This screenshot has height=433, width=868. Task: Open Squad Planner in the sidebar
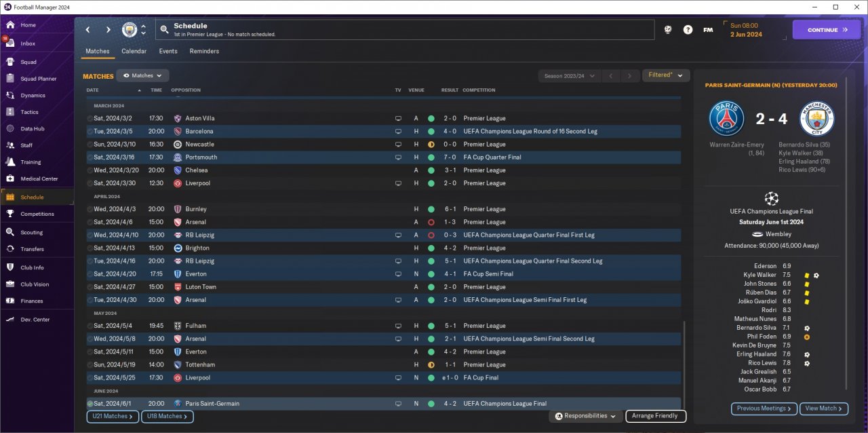pos(37,79)
